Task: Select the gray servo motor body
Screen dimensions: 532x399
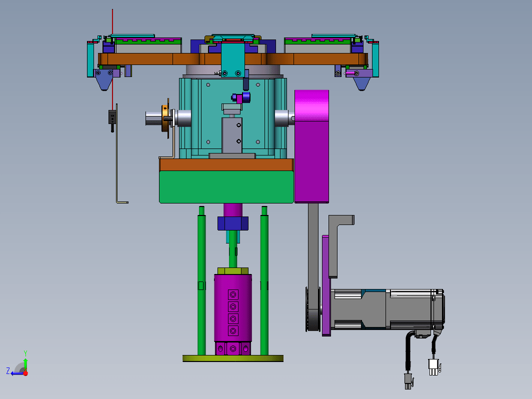Action: point(387,309)
